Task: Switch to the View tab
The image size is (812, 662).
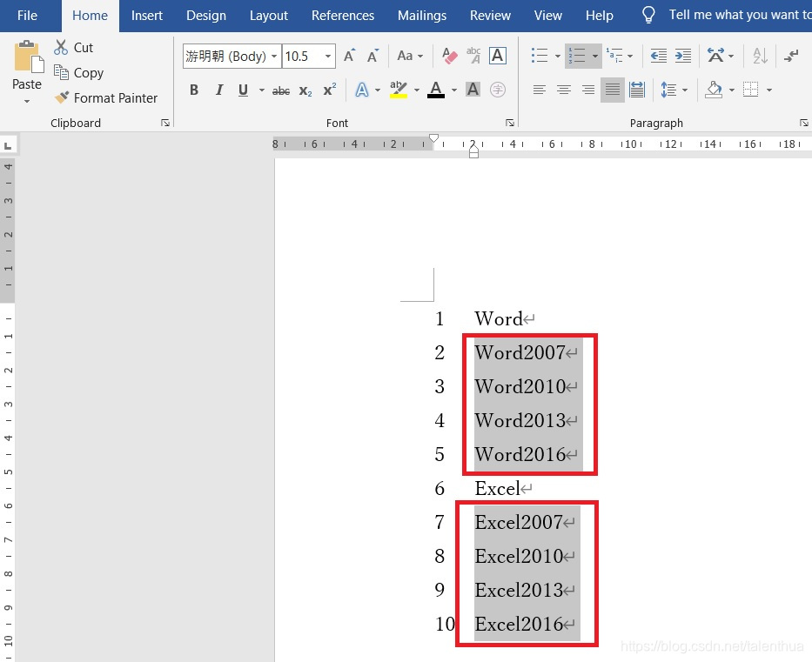Action: click(x=548, y=16)
